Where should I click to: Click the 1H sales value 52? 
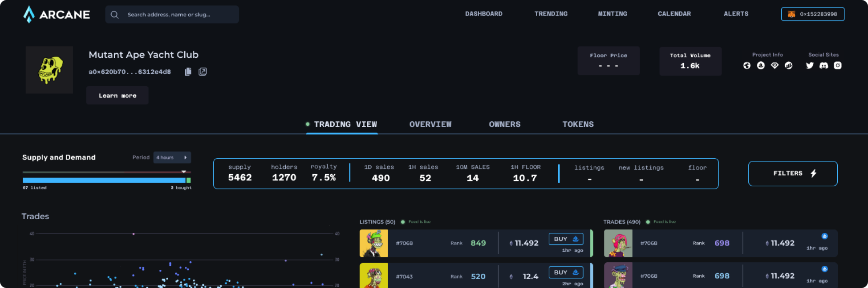[x=425, y=178]
